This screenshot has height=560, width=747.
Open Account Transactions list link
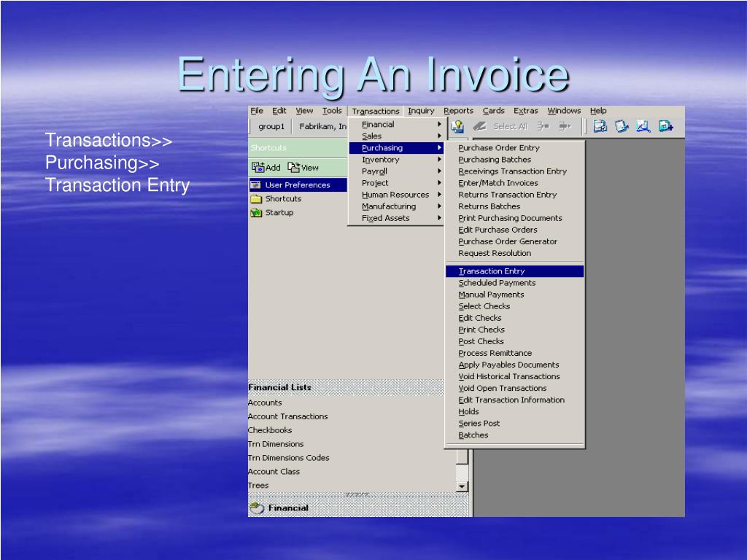pos(287,416)
